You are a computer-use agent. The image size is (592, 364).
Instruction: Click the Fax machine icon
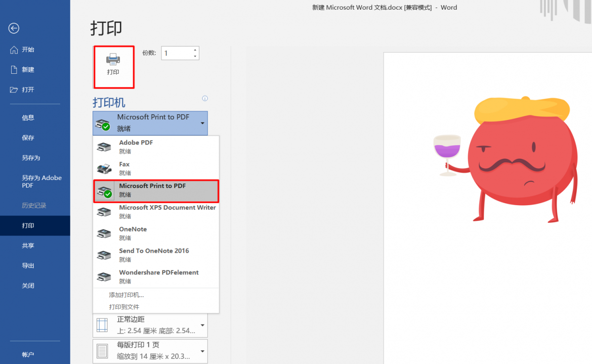[104, 169]
